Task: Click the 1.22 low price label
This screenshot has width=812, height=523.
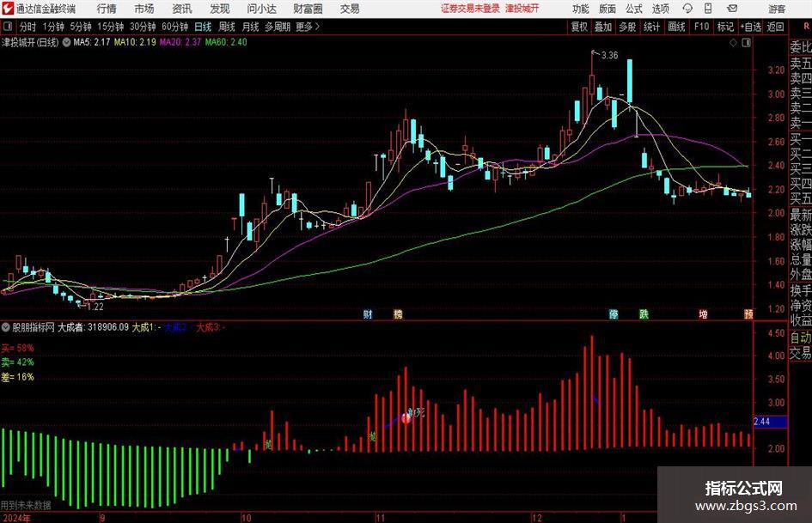Action: (x=95, y=307)
